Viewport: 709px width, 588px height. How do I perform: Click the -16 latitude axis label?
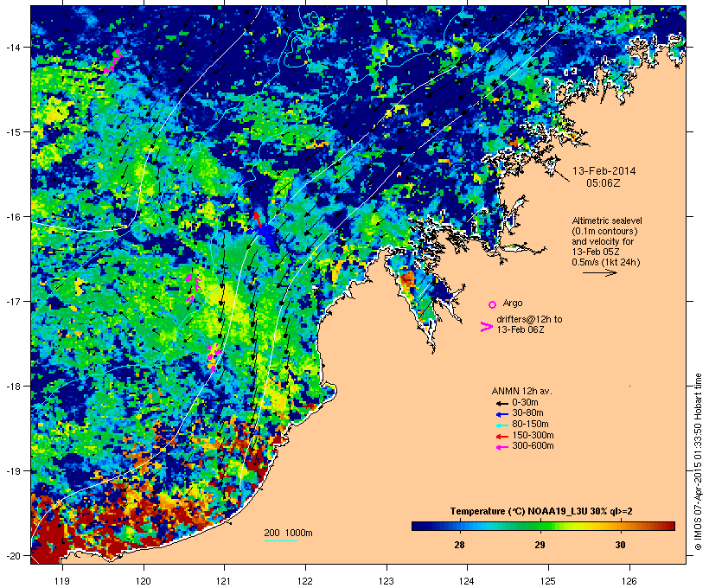[x=12, y=217]
